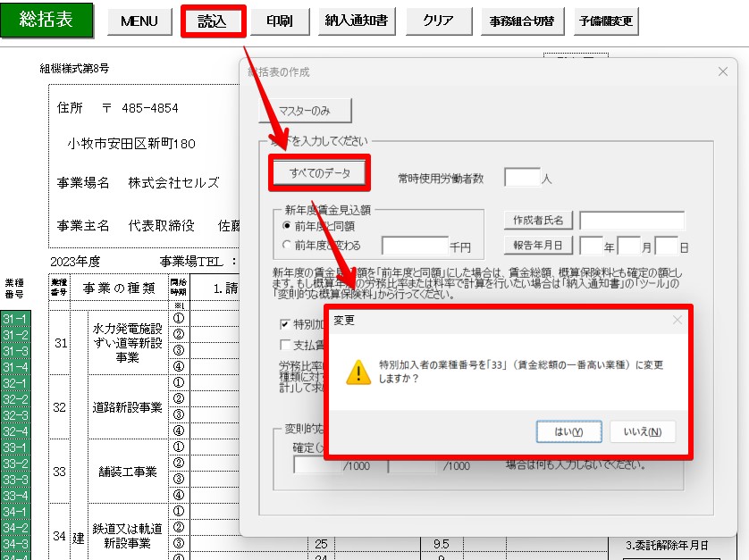Toggle the 特別加 checkbox
The width and height of the screenshot is (749, 560).
pos(285,324)
